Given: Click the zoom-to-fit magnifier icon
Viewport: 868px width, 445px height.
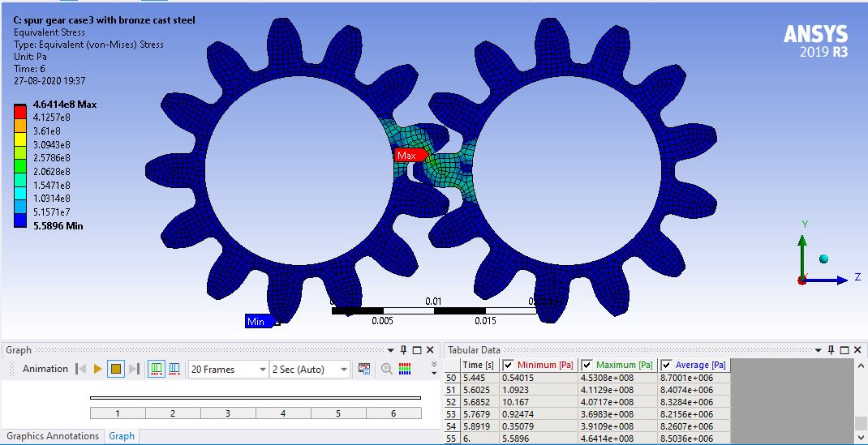Looking at the screenshot, I should coord(387,369).
